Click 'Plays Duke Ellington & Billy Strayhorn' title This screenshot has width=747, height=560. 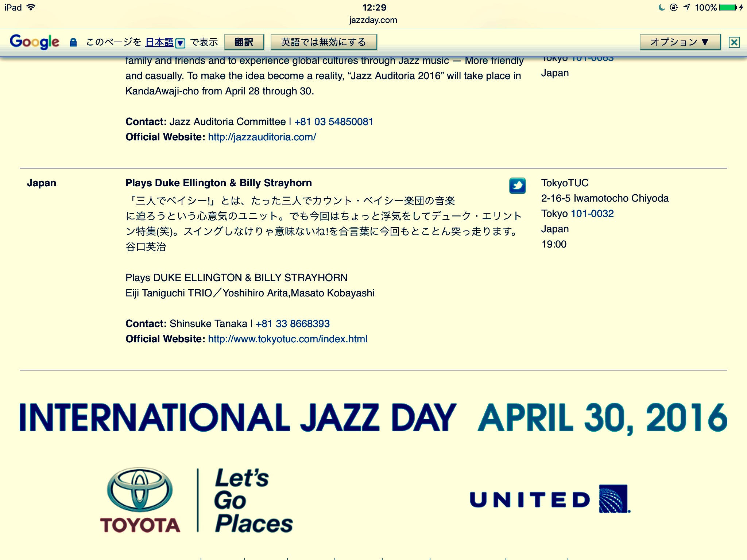pos(219,183)
